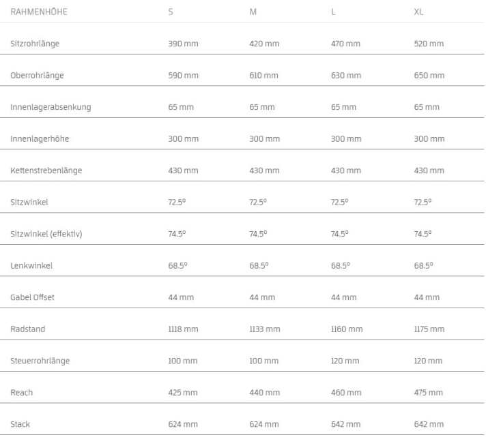Screen dimensions: 486x448
Task: Click the Sitzwinkel (effektiv) row label
Action: (46, 234)
